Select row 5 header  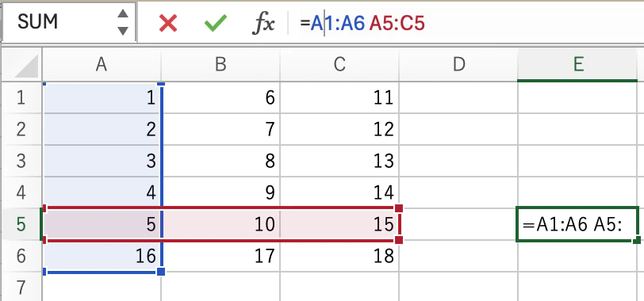21,224
